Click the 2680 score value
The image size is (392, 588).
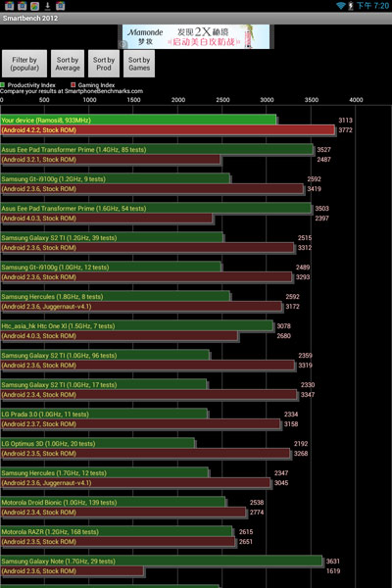[283, 335]
